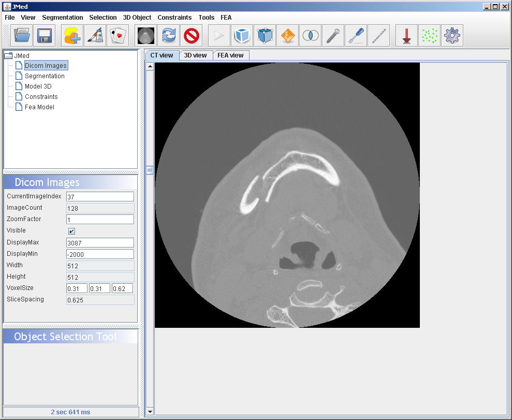The image size is (512, 420).
Task: Click the playing cards toolbar icon
Action: coord(118,36)
